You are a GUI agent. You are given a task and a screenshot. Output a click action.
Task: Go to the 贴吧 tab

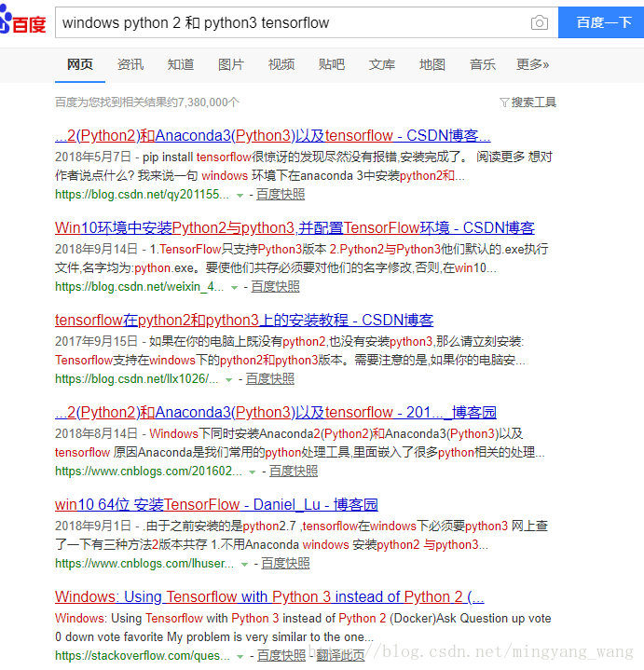point(332,64)
